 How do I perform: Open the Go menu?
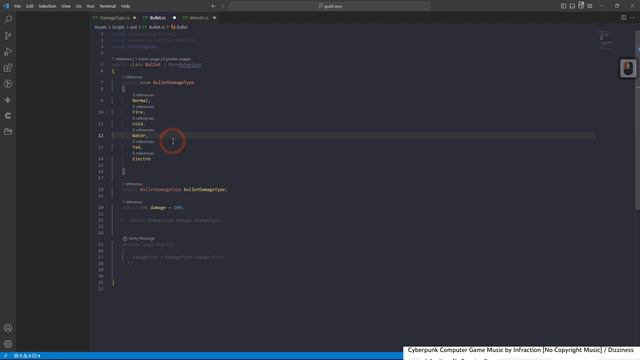click(79, 6)
